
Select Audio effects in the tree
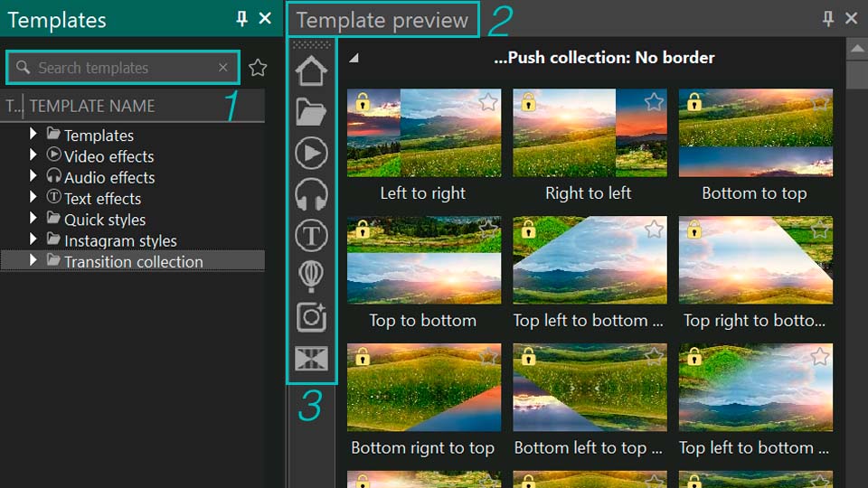109,178
